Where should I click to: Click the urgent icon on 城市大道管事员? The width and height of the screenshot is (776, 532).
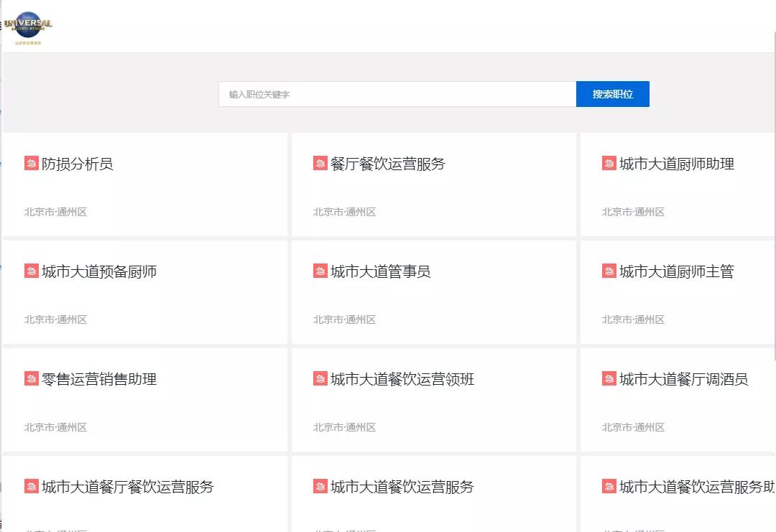click(320, 271)
